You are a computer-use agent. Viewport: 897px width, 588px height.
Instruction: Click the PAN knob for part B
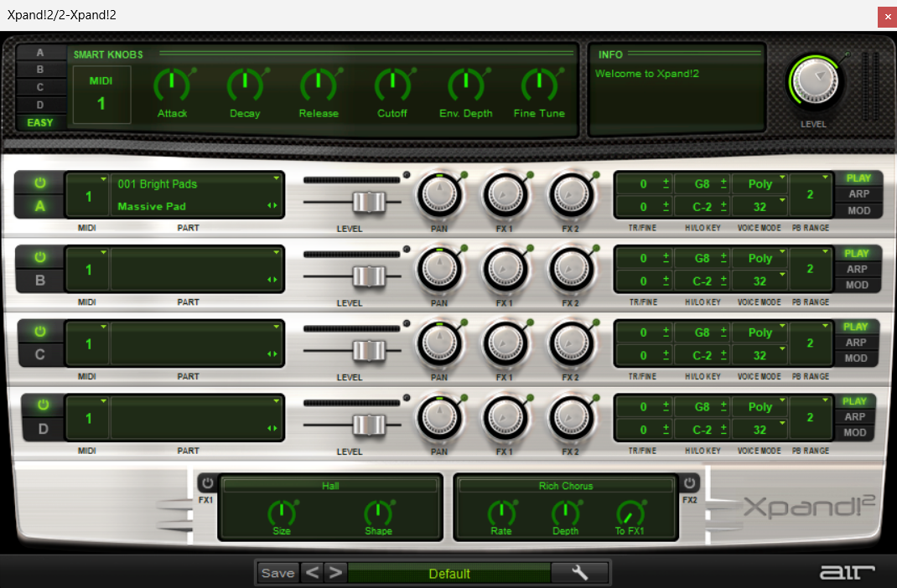(x=439, y=269)
